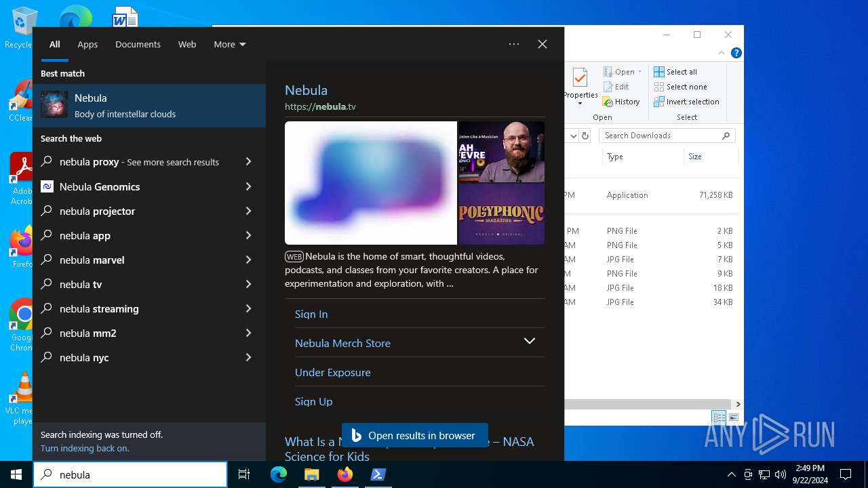Expand the nebula projector suggestion arrow
This screenshot has width=868, height=488.
[x=248, y=211]
